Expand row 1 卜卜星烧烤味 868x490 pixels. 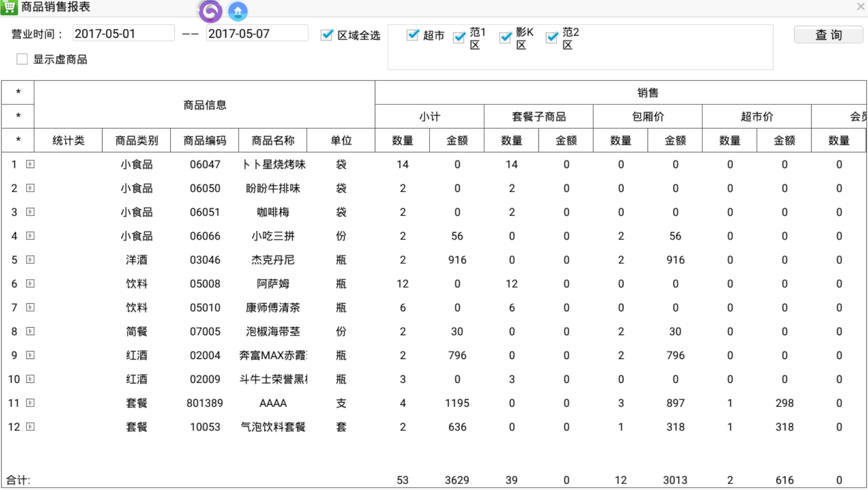(30, 164)
